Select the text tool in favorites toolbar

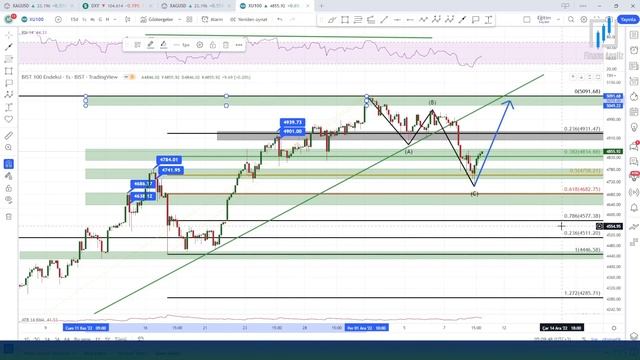(x=489, y=19)
